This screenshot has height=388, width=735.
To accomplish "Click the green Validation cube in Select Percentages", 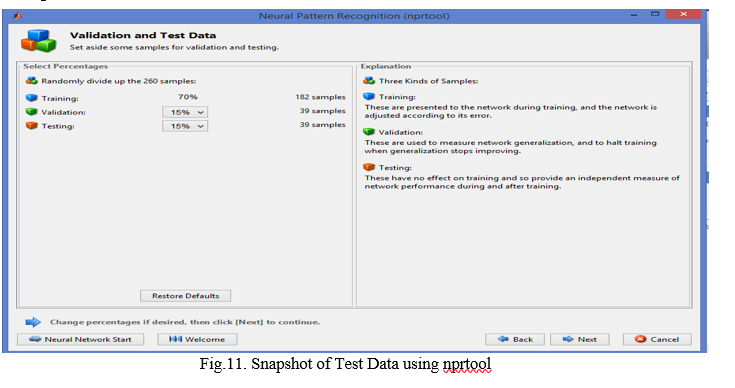I will point(31,112).
